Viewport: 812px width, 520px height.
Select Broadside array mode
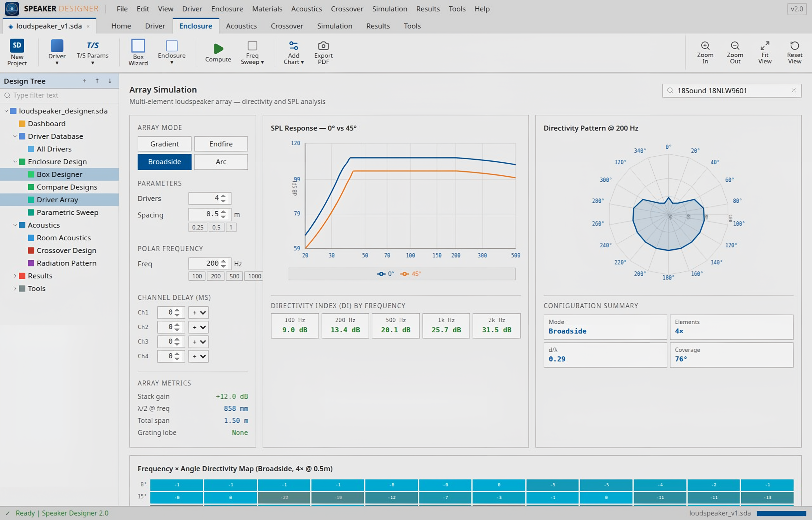[x=165, y=162]
